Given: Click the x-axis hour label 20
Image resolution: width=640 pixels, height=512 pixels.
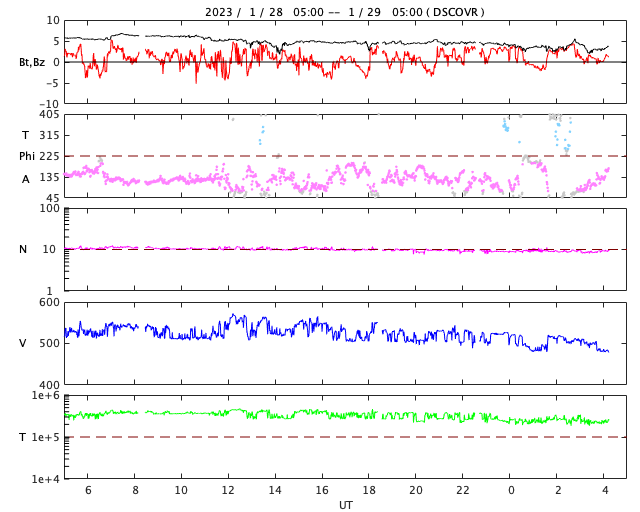Looking at the screenshot, I should pyautogui.click(x=416, y=490).
